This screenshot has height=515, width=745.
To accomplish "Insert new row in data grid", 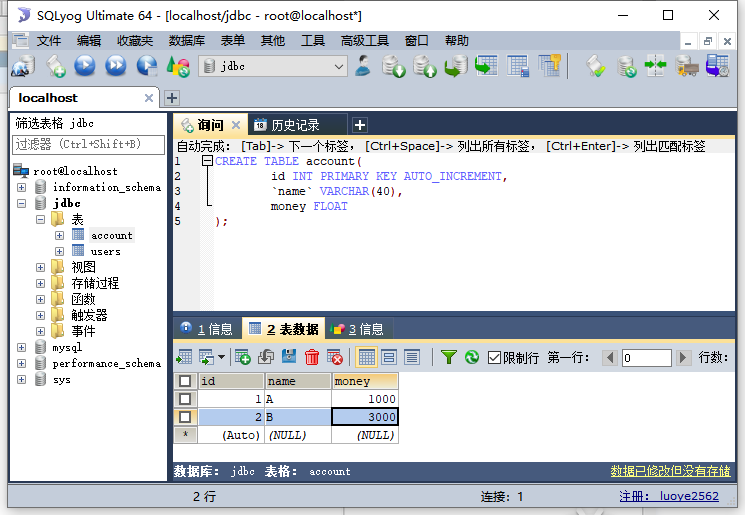I will pyautogui.click(x=242, y=357).
